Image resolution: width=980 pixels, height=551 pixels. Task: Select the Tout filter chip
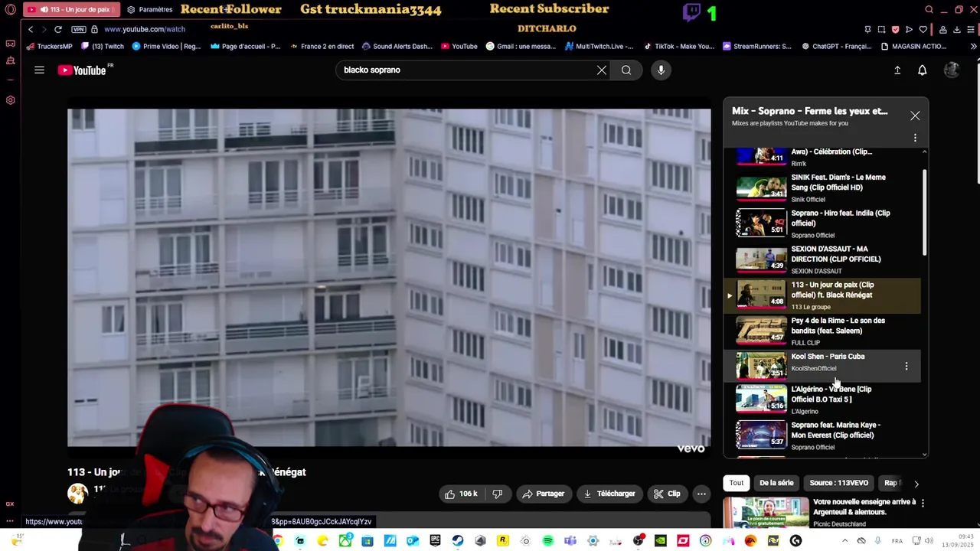pyautogui.click(x=737, y=483)
